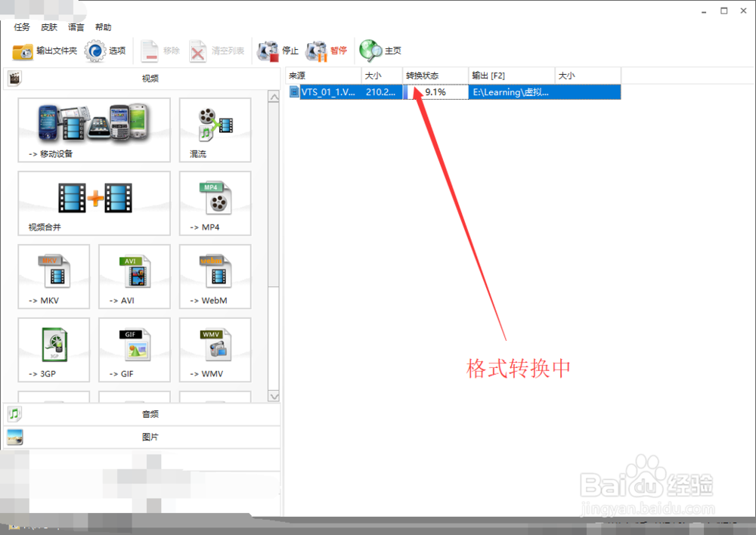Select the -> WMV format
756x535 pixels.
[213, 349]
